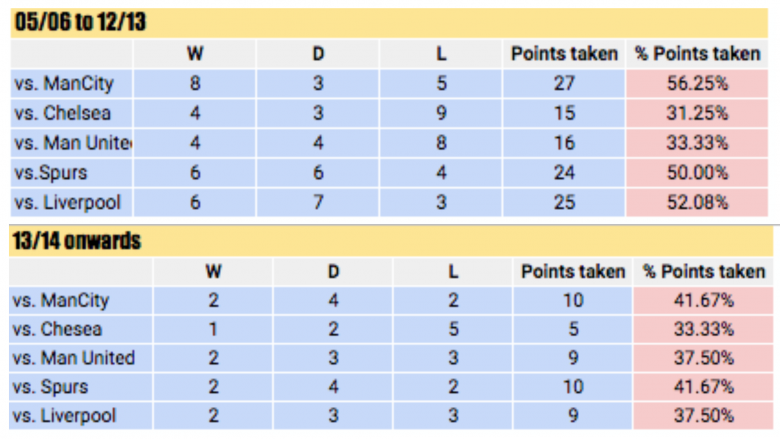Select Chelsea's losses value 9
The height and width of the screenshot is (439, 780).
tap(440, 114)
